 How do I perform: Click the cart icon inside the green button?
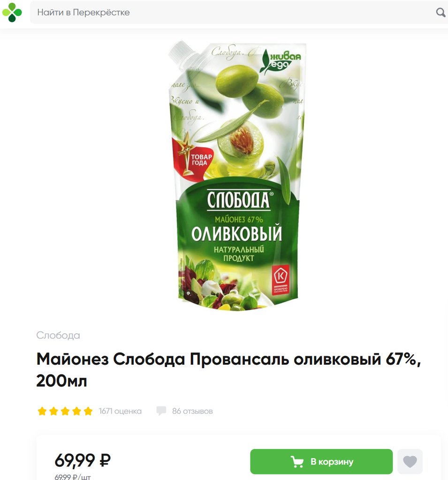pyautogui.click(x=296, y=461)
